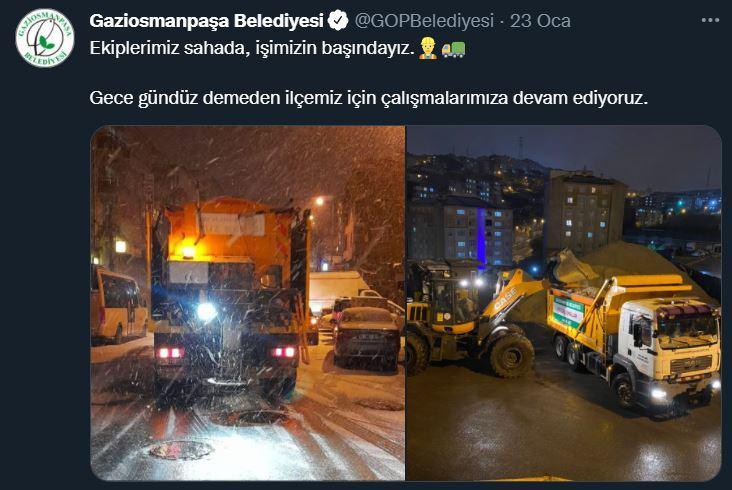Open the three-dot more options menu
Screen dimensions: 732x490
pyautogui.click(x=710, y=20)
